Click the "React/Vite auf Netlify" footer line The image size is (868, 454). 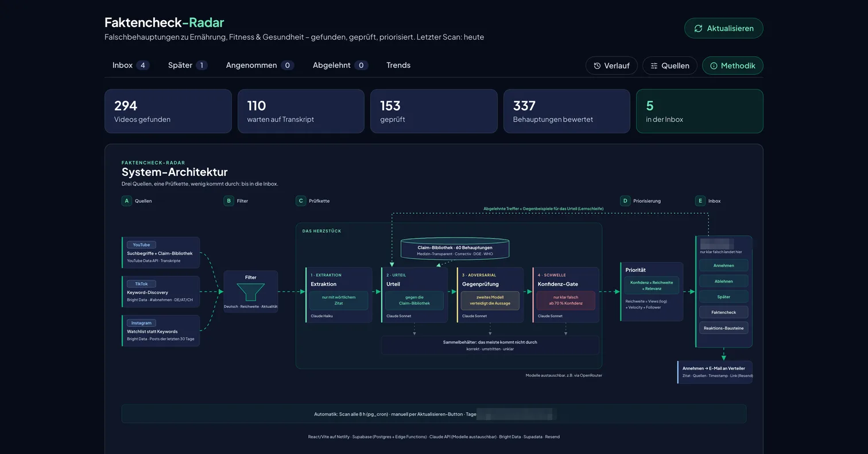coord(434,437)
